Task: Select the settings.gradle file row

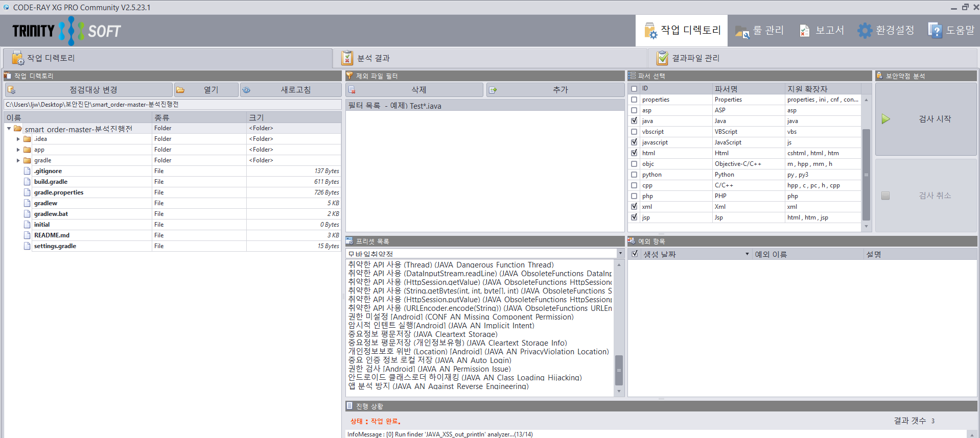Action: point(173,246)
